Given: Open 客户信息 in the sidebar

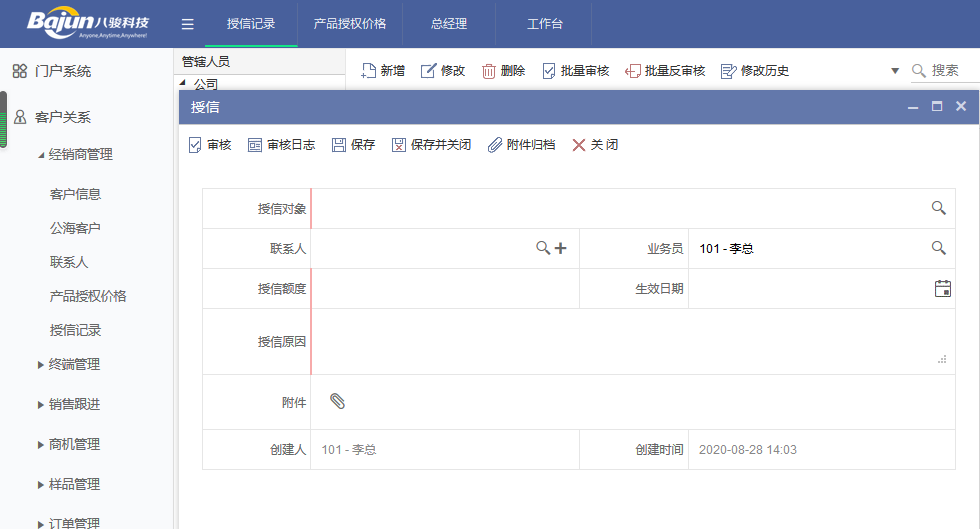Looking at the screenshot, I should tap(75, 194).
